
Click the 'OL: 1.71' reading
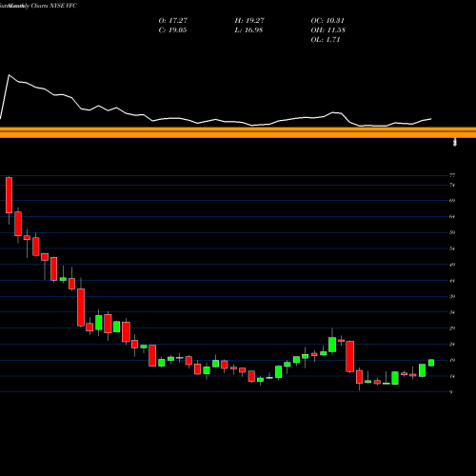point(326,40)
